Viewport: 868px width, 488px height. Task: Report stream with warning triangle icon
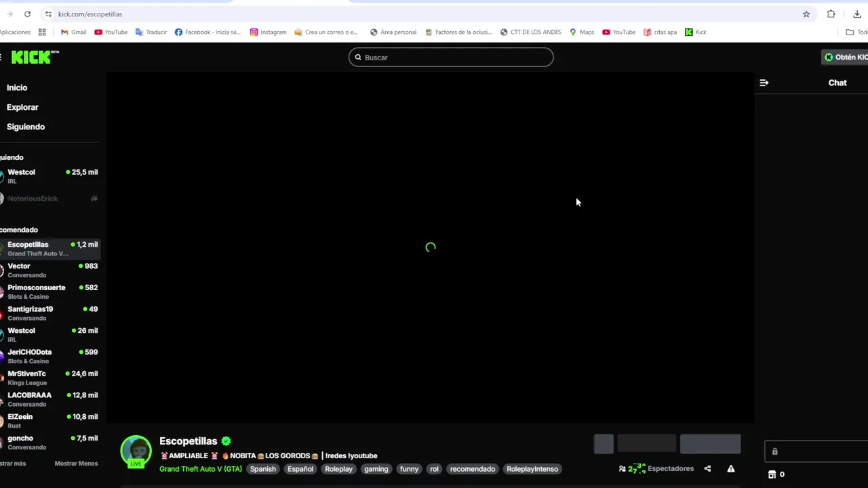coord(731,468)
